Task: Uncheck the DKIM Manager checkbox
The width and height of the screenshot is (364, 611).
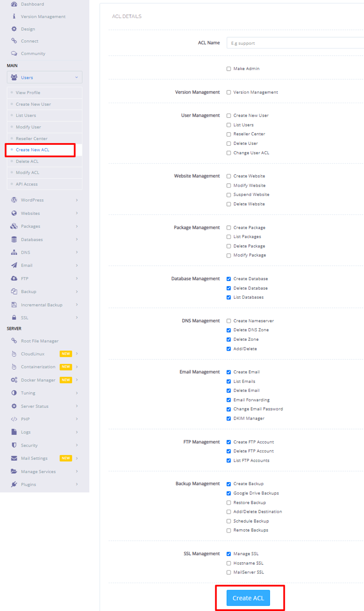Action: tap(229, 419)
